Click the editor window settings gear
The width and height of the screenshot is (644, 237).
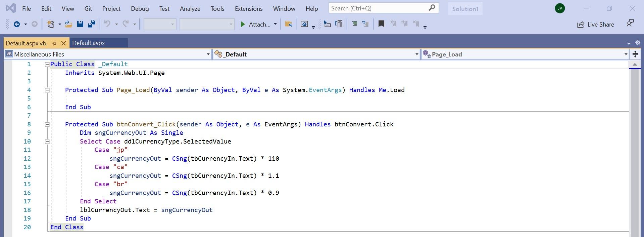point(638,43)
